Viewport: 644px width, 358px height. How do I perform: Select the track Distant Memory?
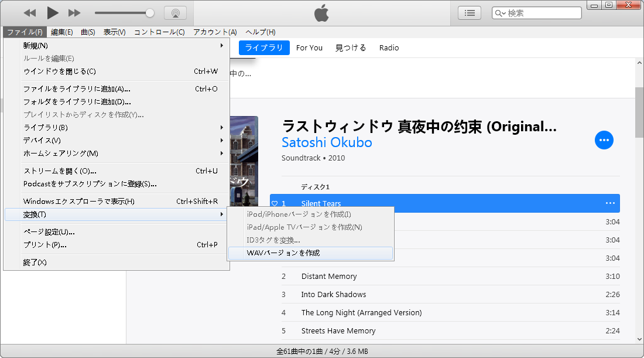pyautogui.click(x=451, y=276)
